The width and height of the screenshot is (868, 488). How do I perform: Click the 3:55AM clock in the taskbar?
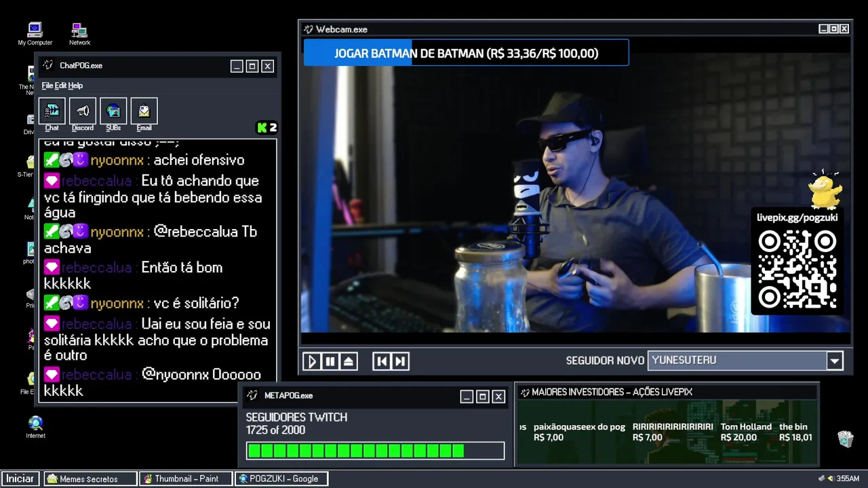coord(848,479)
